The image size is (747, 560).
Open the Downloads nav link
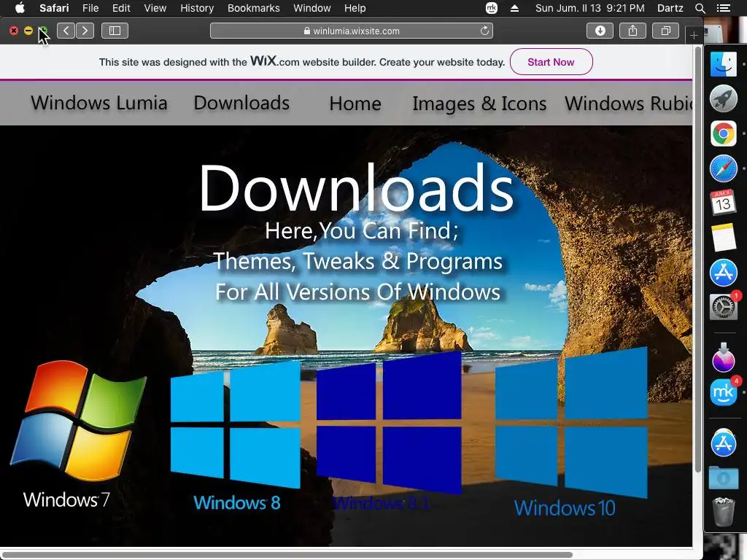click(x=241, y=103)
